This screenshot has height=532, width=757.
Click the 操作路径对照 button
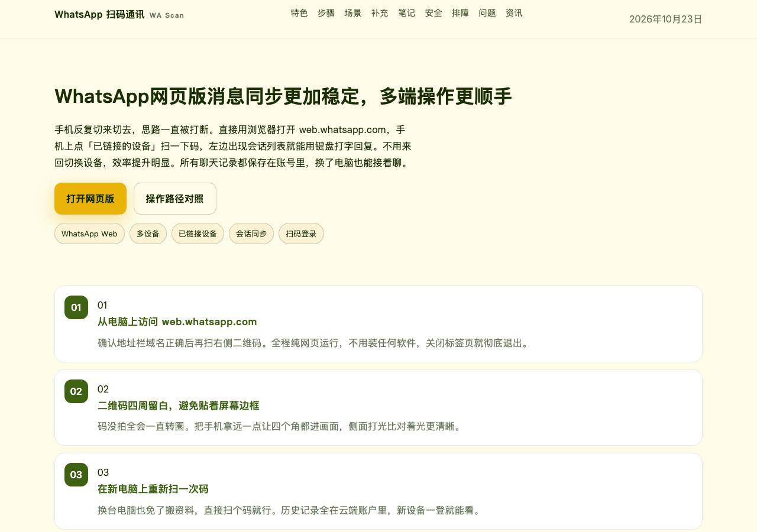point(175,199)
